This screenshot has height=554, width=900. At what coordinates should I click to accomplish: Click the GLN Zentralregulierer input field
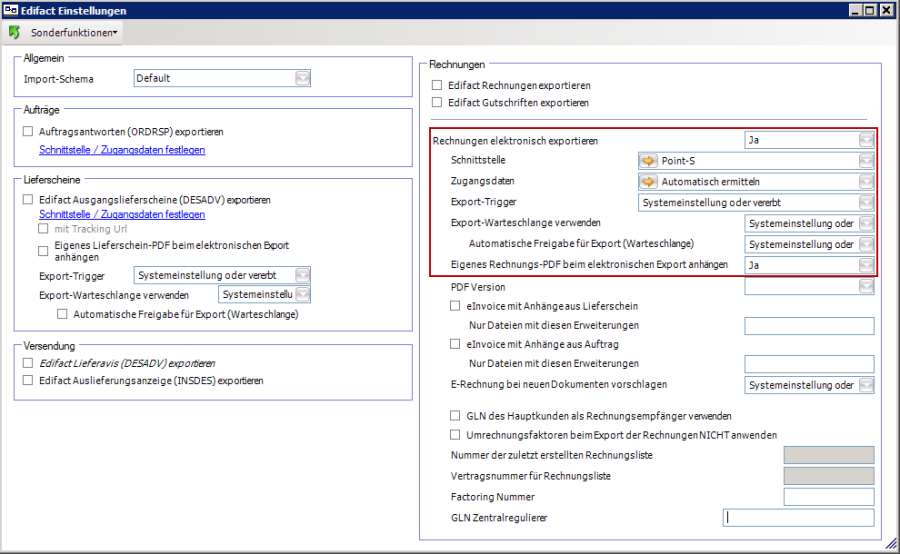[797, 518]
